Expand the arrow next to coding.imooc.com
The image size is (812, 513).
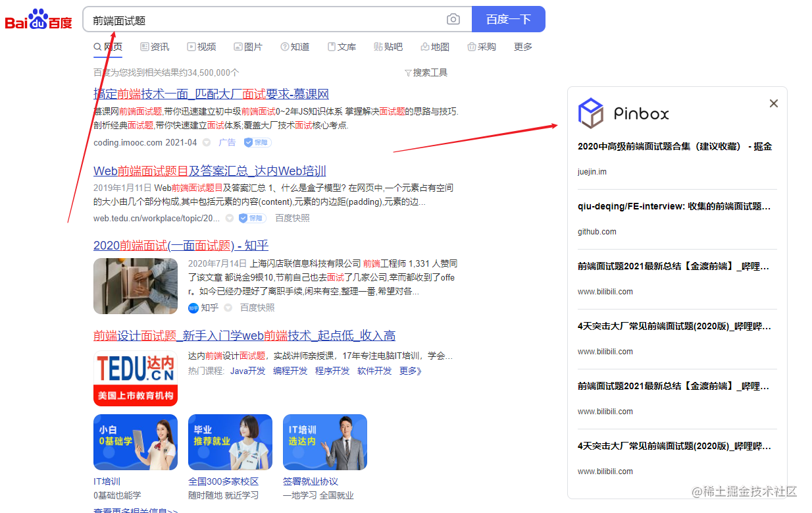207,142
